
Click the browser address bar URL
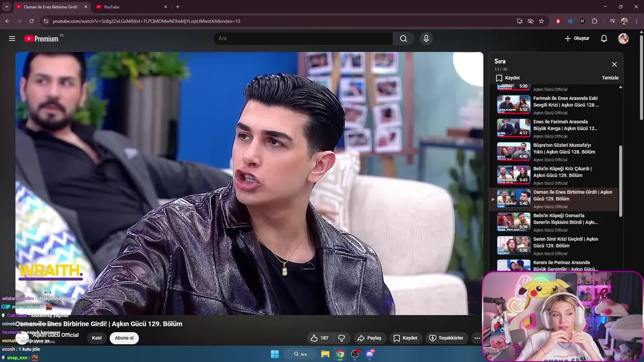click(x=146, y=21)
